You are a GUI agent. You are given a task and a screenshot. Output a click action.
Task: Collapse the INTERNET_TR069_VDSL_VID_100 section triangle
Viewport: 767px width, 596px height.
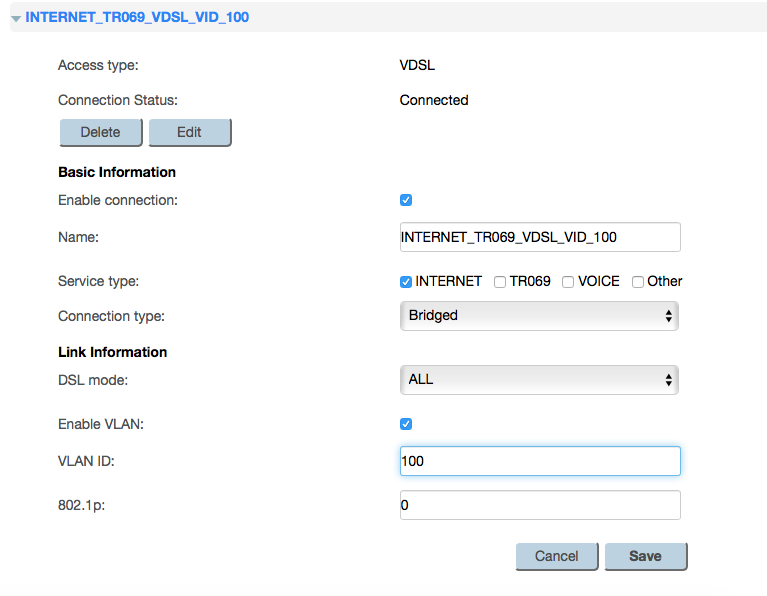tap(16, 19)
